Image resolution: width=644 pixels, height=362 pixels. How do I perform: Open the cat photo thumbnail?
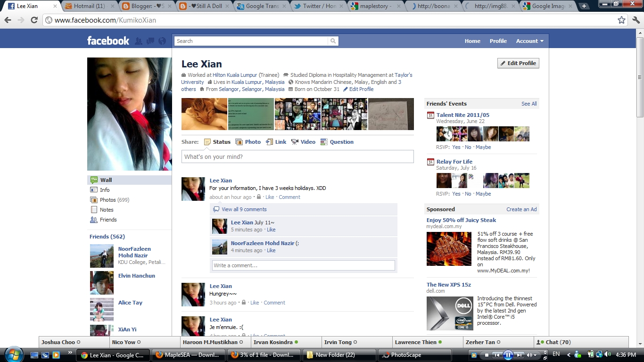tap(204, 114)
